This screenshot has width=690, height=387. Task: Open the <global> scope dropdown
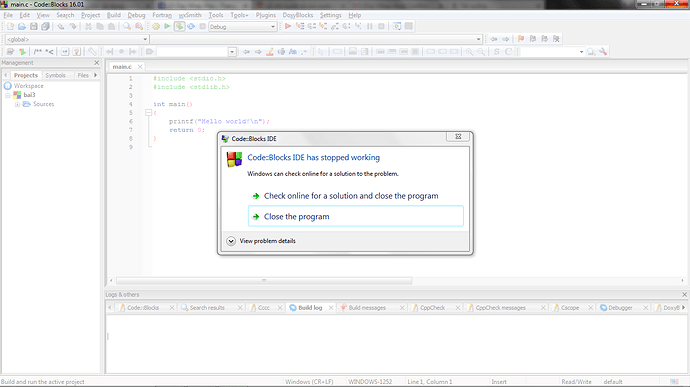pos(77,39)
